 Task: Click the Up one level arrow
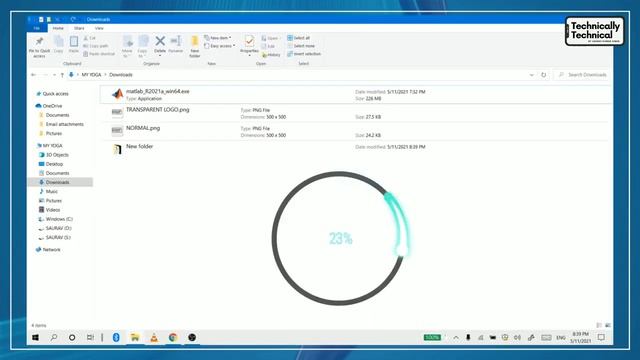62,75
